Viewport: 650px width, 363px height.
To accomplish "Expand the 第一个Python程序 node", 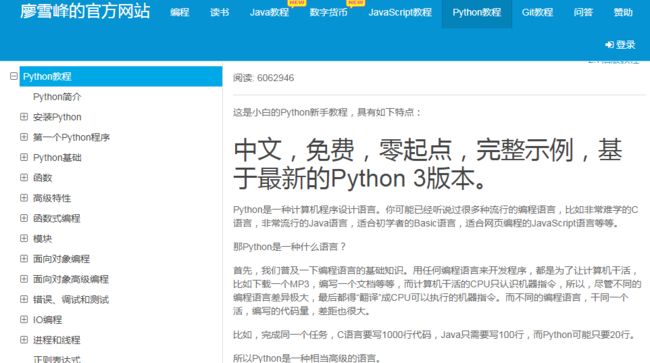I will 24,137.
